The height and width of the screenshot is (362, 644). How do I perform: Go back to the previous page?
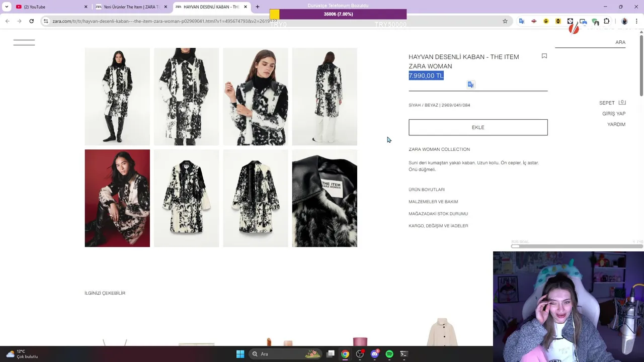coord(8,21)
